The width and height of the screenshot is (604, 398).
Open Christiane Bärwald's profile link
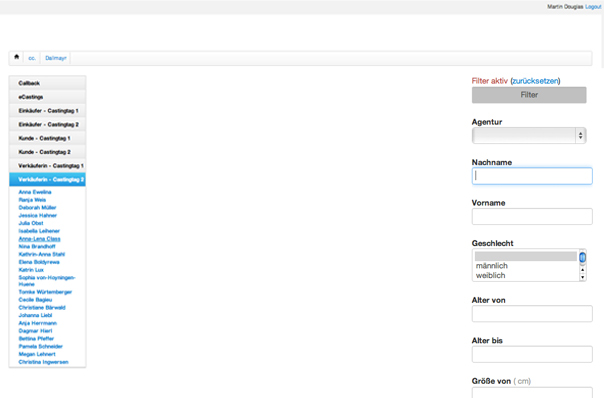tap(42, 307)
